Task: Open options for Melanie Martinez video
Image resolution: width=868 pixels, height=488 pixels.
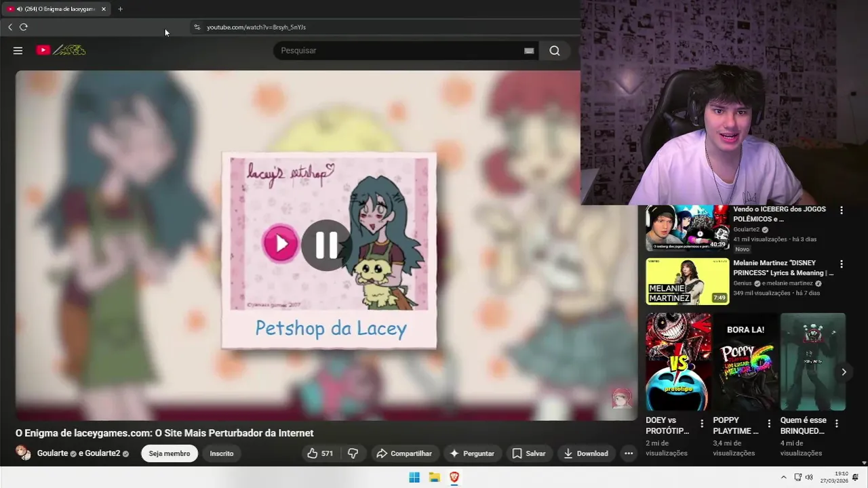Action: pos(842,264)
